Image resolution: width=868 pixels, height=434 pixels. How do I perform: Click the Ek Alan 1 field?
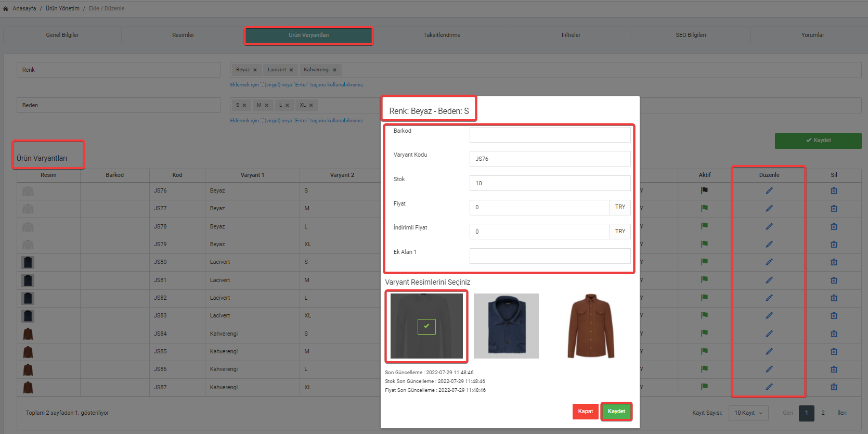point(550,256)
